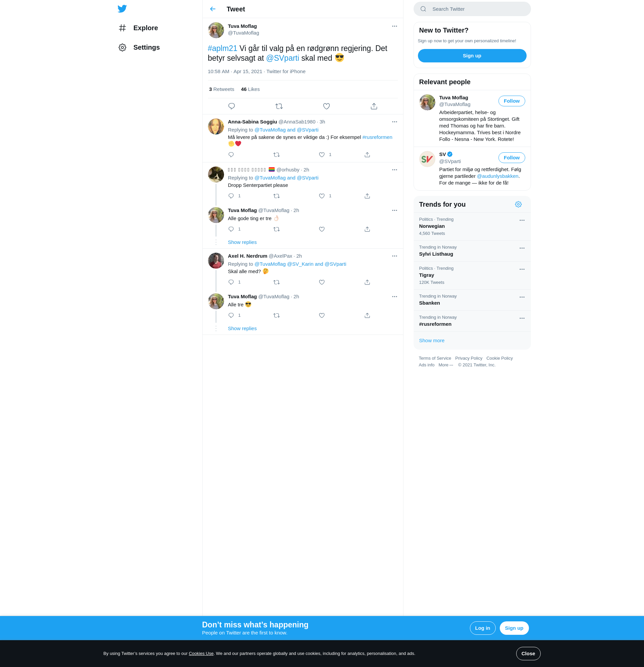Share Axel H. Nerdrum's tweet
The height and width of the screenshot is (667, 644).
coord(367,282)
